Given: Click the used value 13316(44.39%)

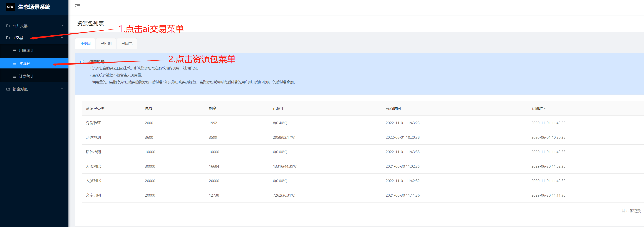Looking at the screenshot, I should click(x=285, y=167).
